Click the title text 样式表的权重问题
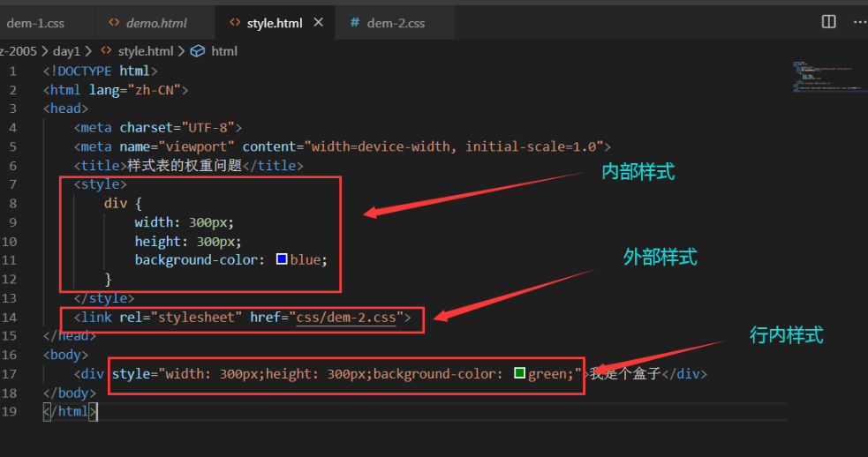Screen dimensions: 868x457 (185, 166)
